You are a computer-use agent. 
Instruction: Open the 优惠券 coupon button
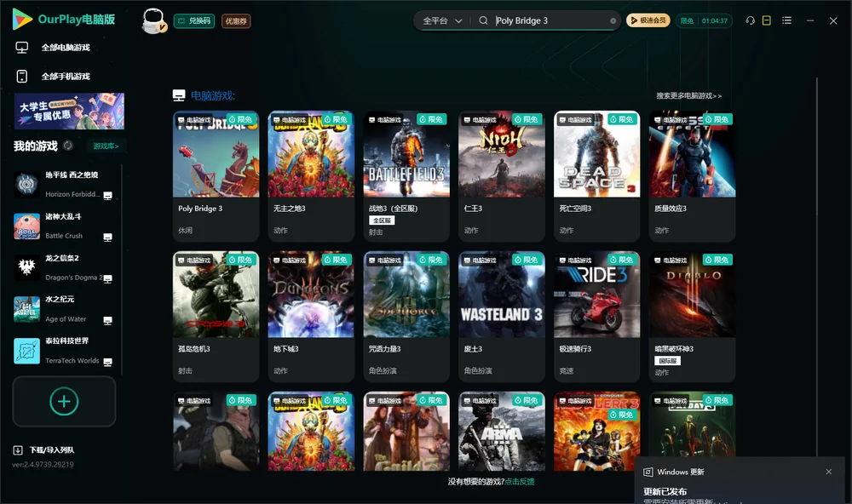(x=236, y=20)
